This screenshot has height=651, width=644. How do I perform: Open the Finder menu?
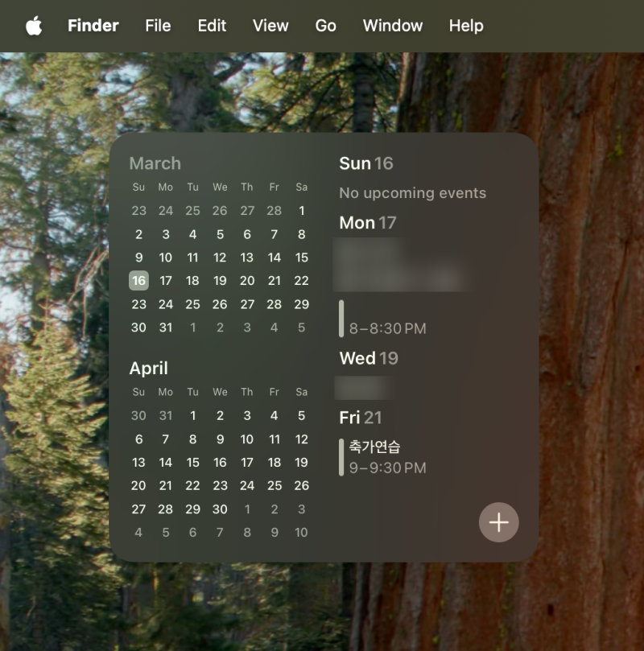click(93, 26)
